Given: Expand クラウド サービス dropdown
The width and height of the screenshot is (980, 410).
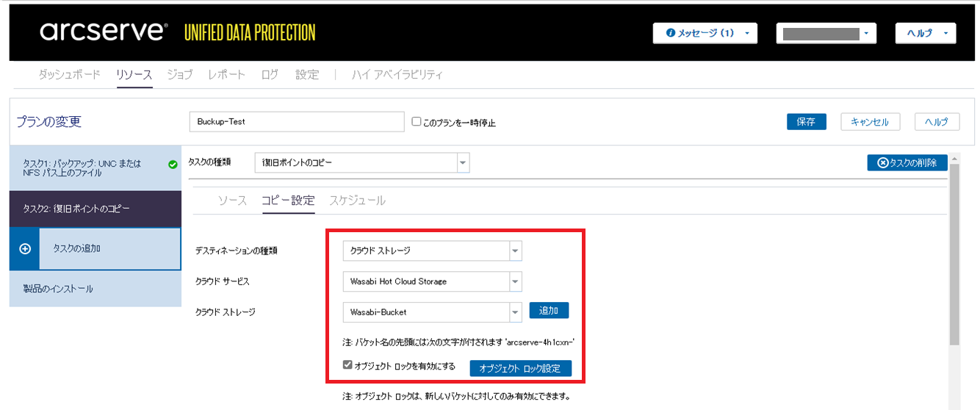Looking at the screenshot, I should [516, 281].
